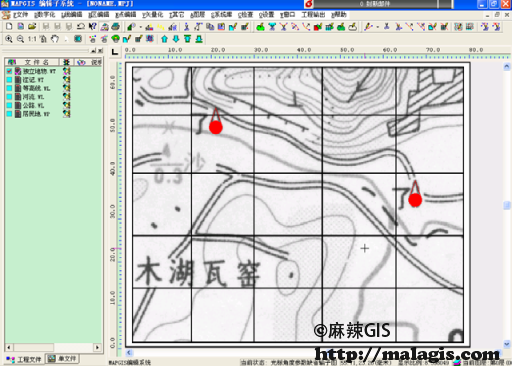The image size is (514, 366).
Task: Activate the pan hand tool
Action: 55,39
